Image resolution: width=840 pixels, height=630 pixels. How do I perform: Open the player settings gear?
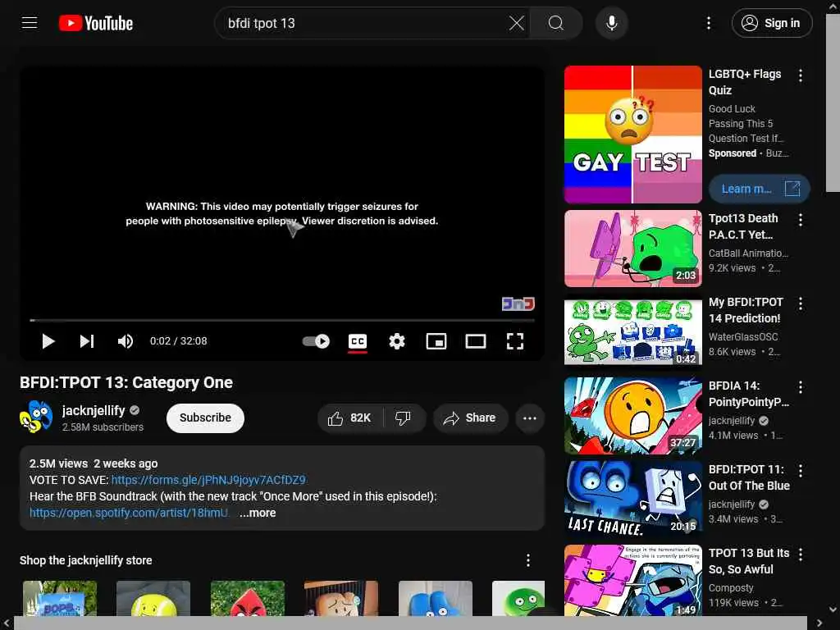397,341
